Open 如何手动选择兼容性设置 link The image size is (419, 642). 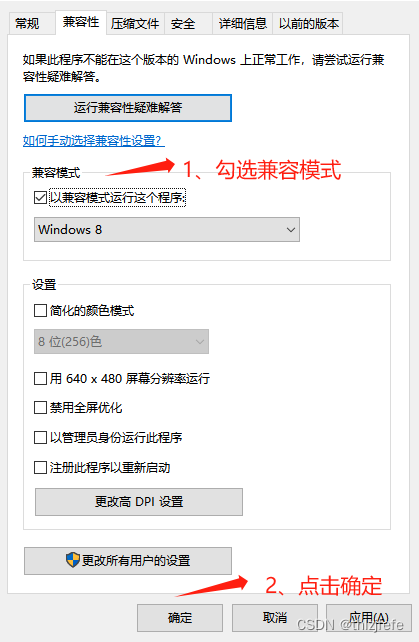(x=93, y=141)
